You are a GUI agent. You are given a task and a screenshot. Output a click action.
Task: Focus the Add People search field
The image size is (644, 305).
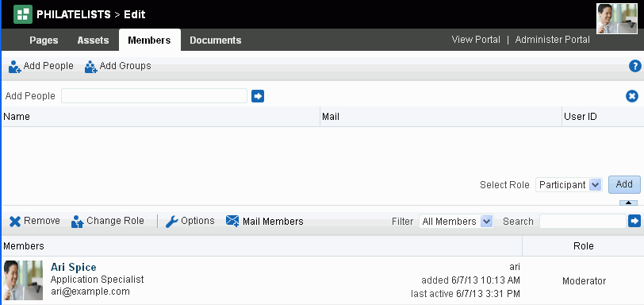155,96
